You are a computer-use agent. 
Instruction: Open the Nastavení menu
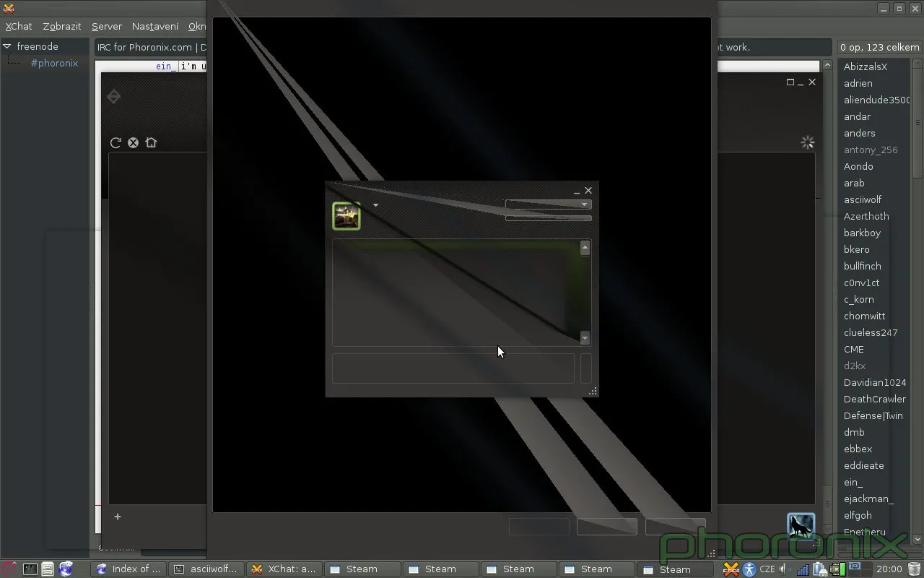(155, 26)
